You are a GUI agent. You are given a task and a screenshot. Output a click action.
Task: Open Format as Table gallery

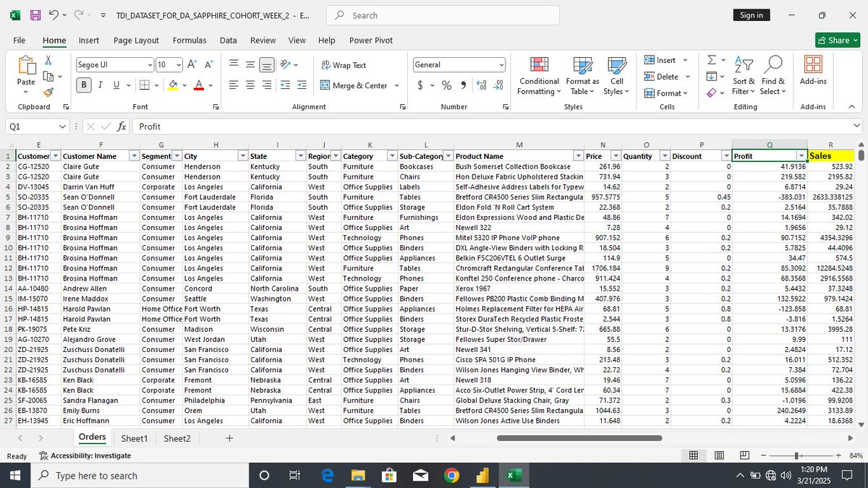[582, 75]
